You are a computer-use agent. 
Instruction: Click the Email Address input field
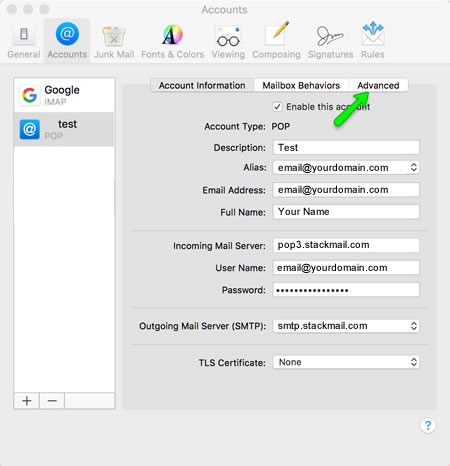pyautogui.click(x=346, y=190)
